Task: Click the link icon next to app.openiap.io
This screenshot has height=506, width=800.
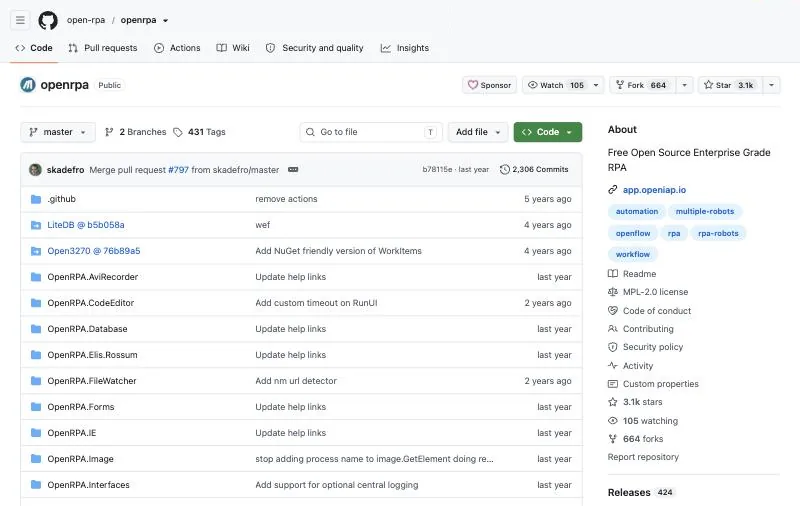Action: tap(613, 190)
